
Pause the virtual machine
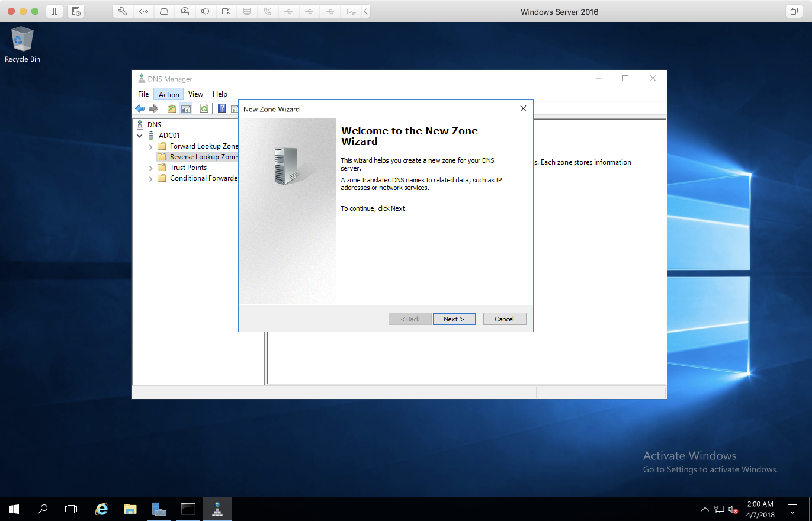click(54, 11)
